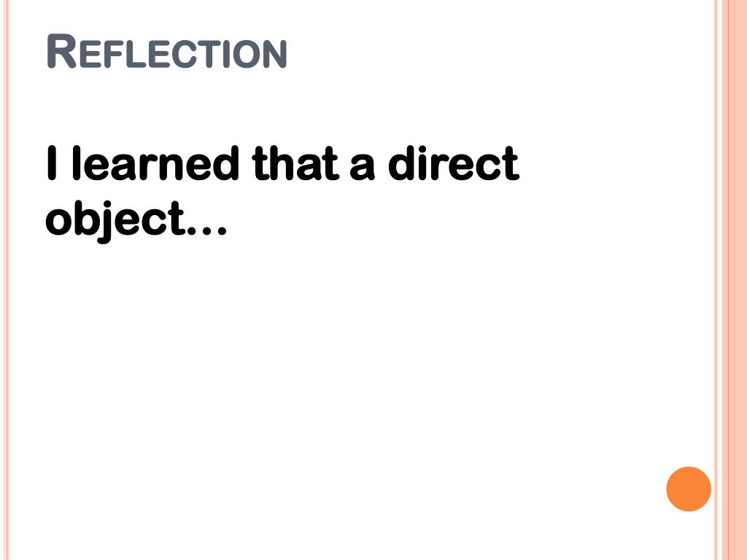Click the letter 'l' starting 'learned'

pos(76,163)
